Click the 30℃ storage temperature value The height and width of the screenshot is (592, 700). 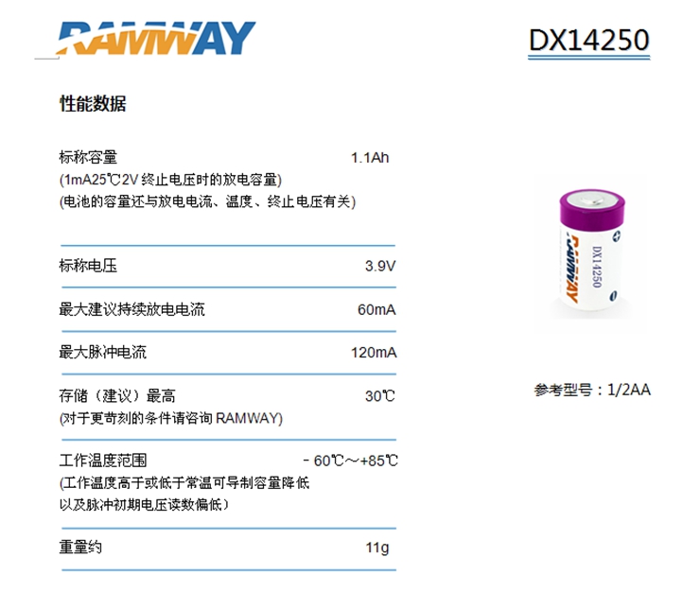[380, 396]
